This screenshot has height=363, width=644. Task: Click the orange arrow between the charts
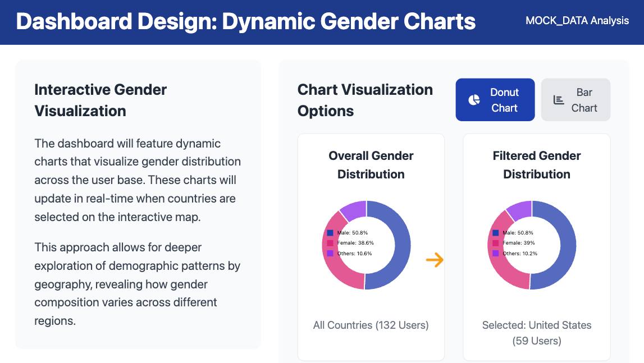click(435, 260)
